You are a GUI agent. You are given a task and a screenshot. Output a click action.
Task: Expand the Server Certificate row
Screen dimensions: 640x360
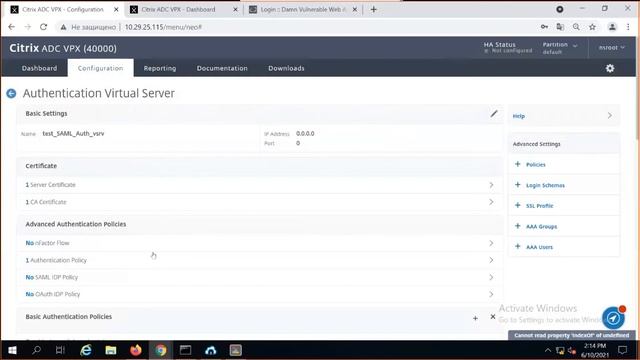[259, 185]
